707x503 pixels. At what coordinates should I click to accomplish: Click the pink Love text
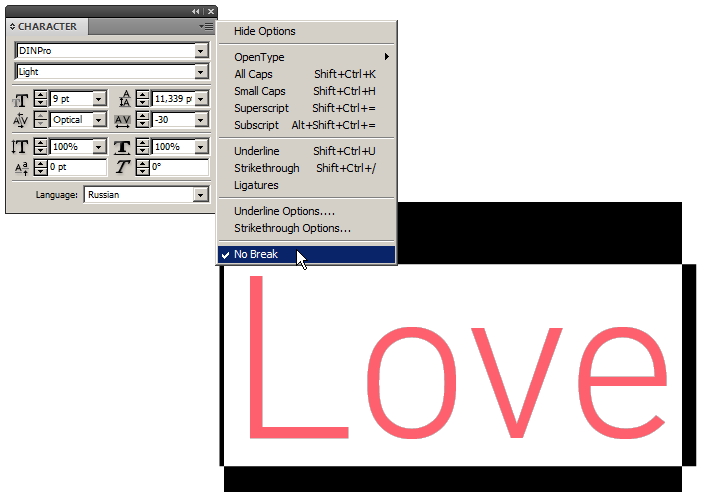(x=457, y=357)
